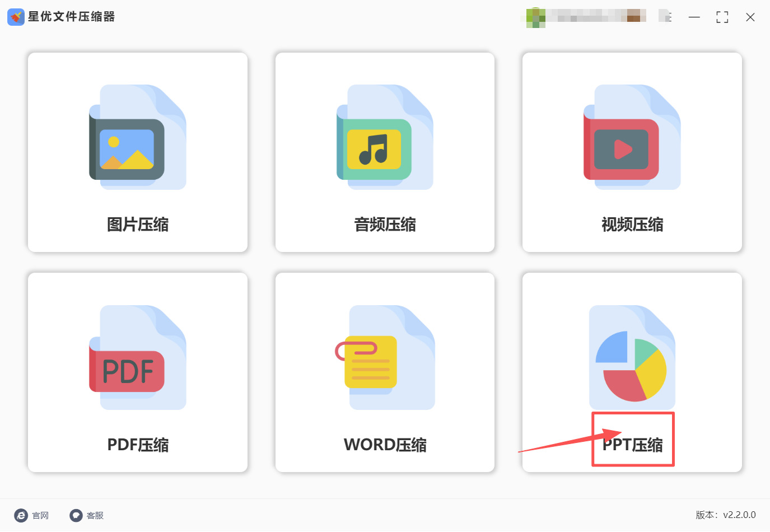770x532 pixels.
Task: Open the 客服 support link text
Action: coord(95,516)
